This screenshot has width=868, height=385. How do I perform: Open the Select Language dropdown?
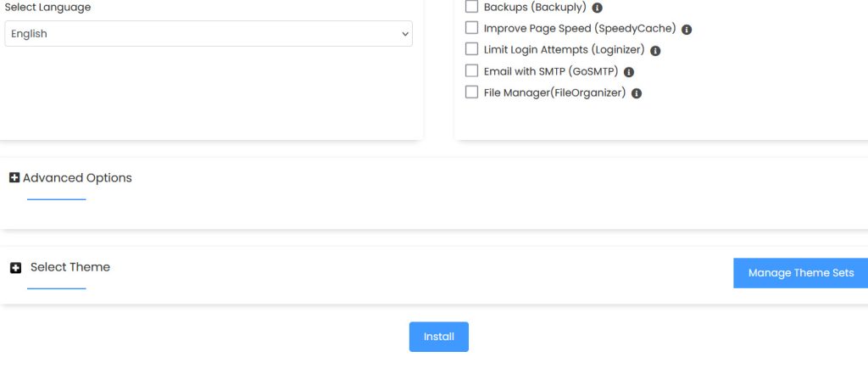click(209, 34)
